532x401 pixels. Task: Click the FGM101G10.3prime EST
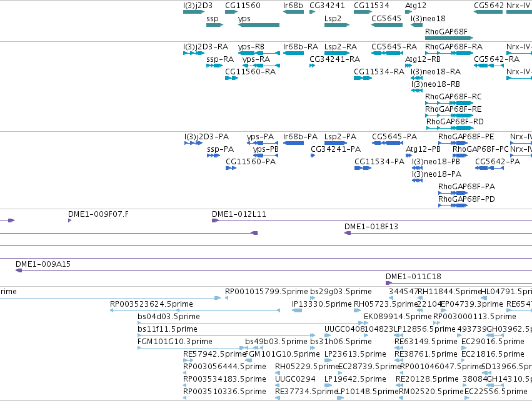[x=191, y=348]
